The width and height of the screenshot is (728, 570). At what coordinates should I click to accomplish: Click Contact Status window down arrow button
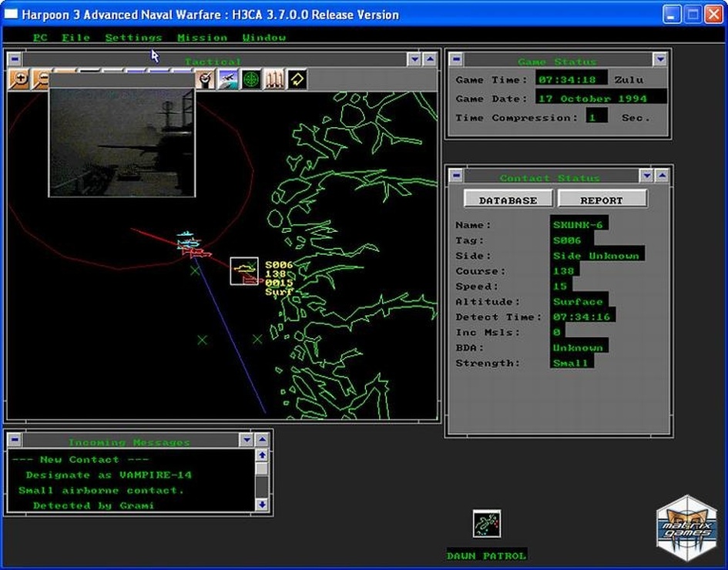click(646, 176)
